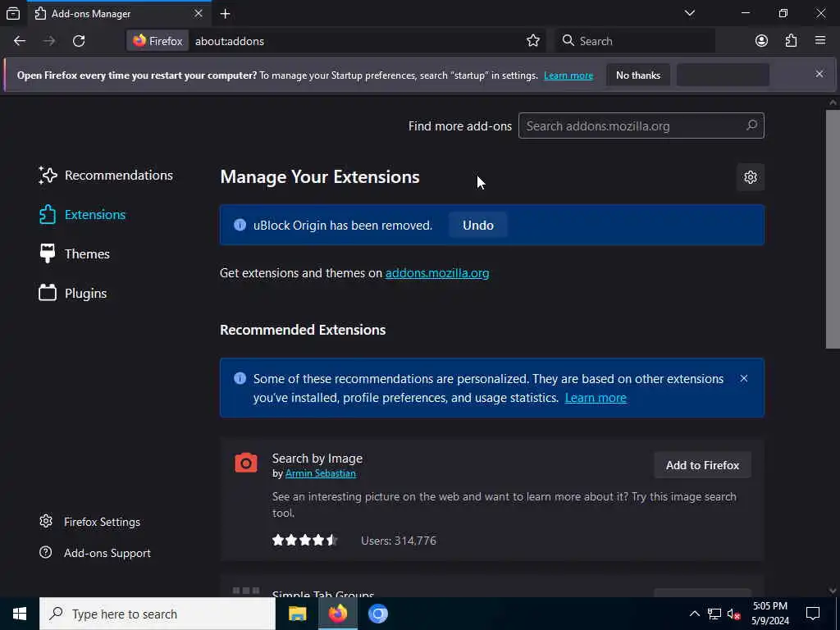The image size is (840, 630).
Task: Bookmark this page with the star icon
Action: pos(533,41)
